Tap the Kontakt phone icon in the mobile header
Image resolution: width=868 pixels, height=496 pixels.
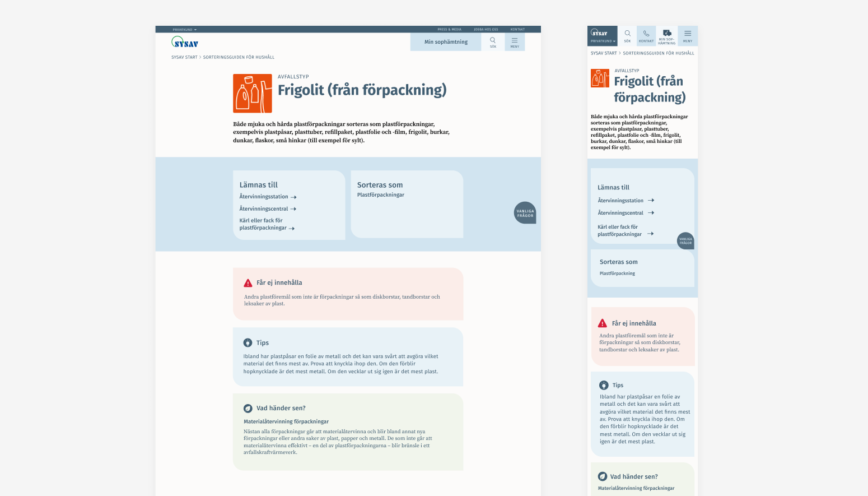point(646,35)
